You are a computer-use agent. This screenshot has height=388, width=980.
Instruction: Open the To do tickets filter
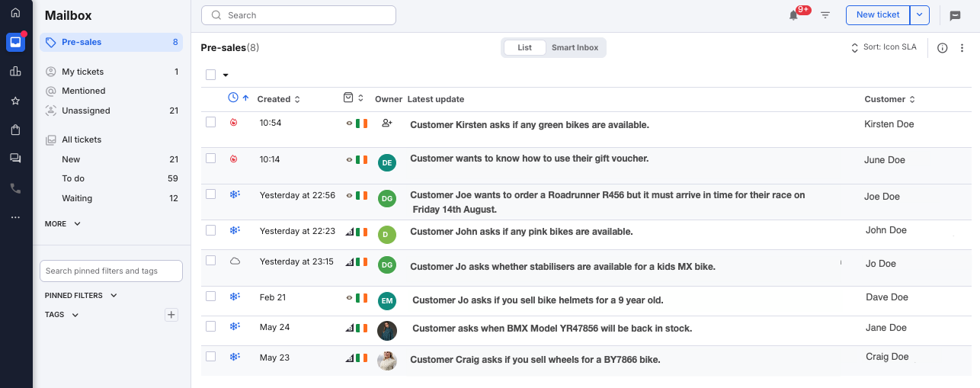[111, 178]
